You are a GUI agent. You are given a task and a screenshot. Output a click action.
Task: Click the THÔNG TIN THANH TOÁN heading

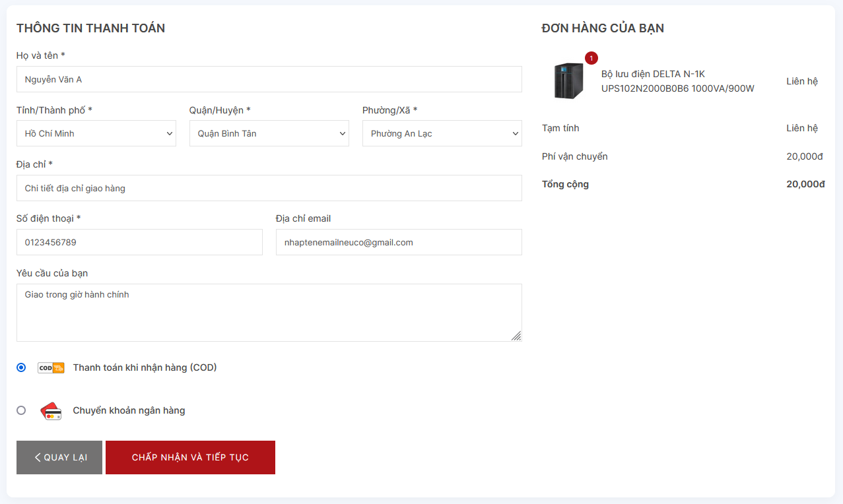pos(90,28)
